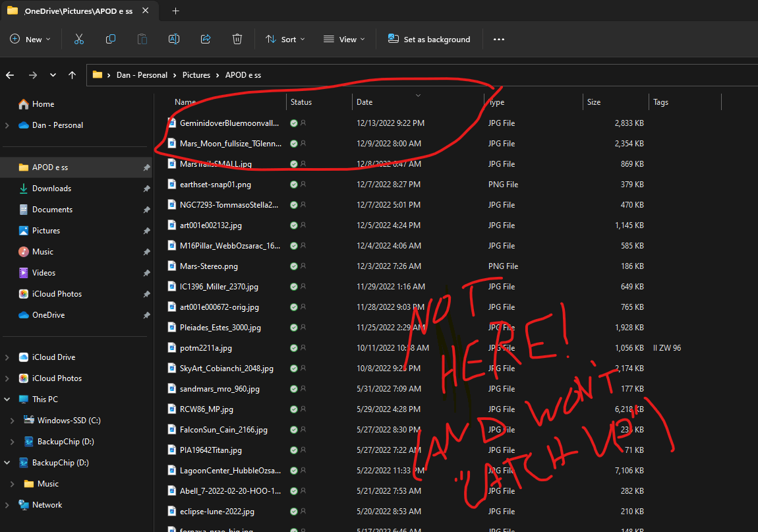Click the Paste clipboard icon
The width and height of the screenshot is (758, 532).
click(142, 39)
